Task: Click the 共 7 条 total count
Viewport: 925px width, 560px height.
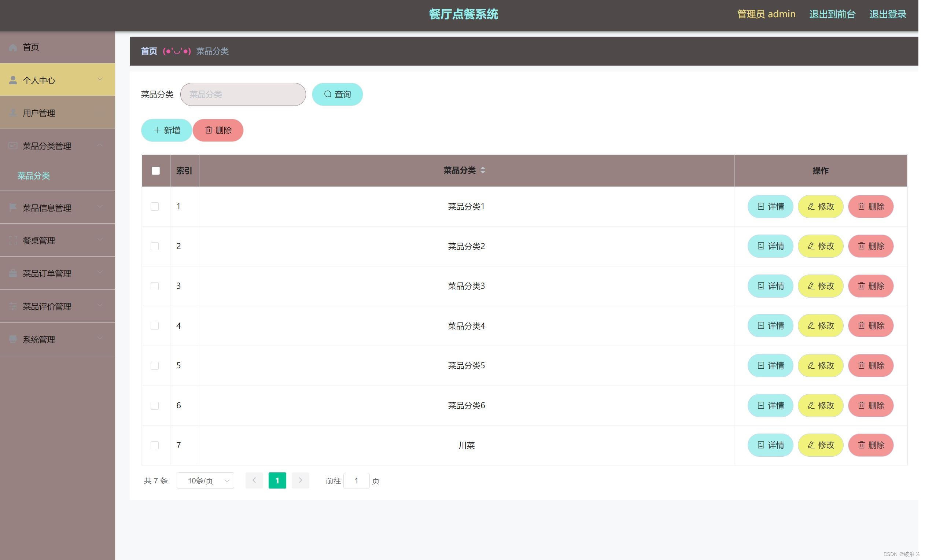Action: click(x=156, y=481)
